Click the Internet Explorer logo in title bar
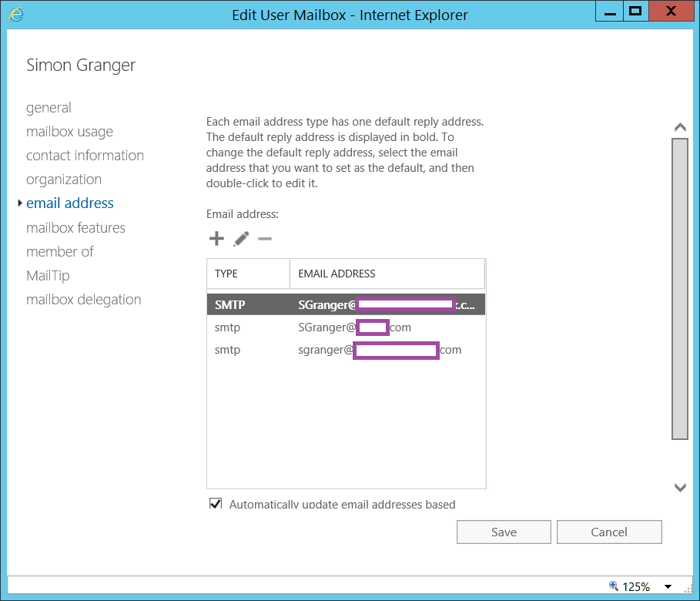 pos(15,13)
